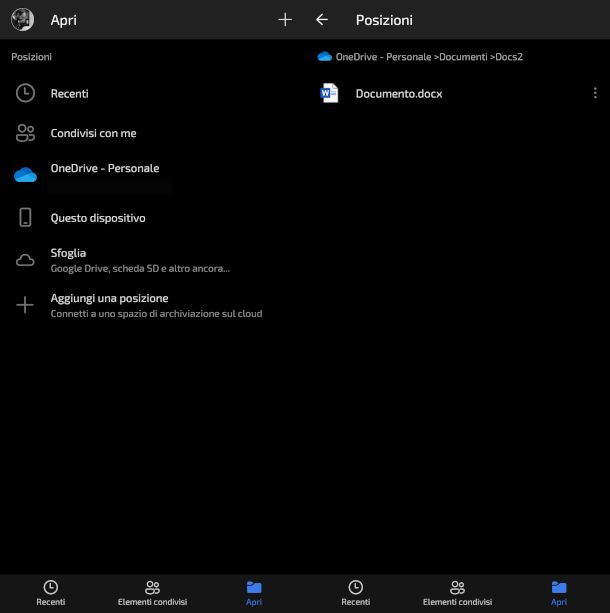Open the three-dot menu for Documento.docx
The height and width of the screenshot is (613, 610).
click(595, 93)
